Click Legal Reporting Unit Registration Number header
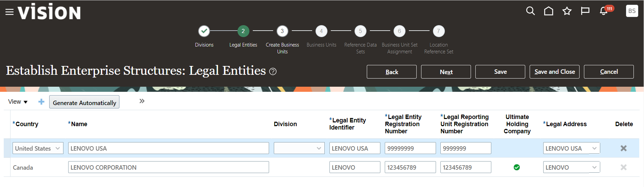The width and height of the screenshot is (644, 187). pyautogui.click(x=465, y=124)
